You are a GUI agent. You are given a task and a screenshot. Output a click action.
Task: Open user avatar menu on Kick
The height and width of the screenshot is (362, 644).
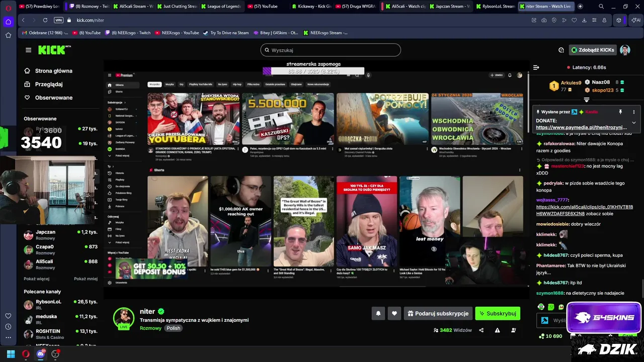pos(625,50)
